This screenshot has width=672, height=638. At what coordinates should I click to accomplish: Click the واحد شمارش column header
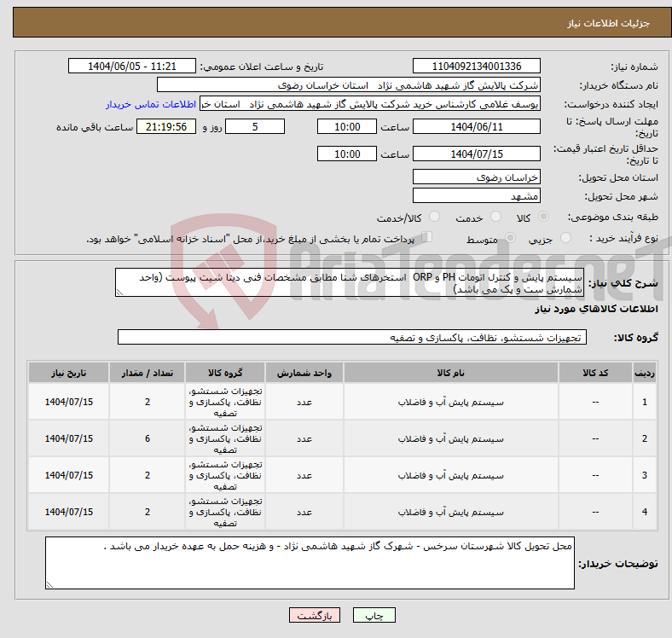pyautogui.click(x=304, y=373)
